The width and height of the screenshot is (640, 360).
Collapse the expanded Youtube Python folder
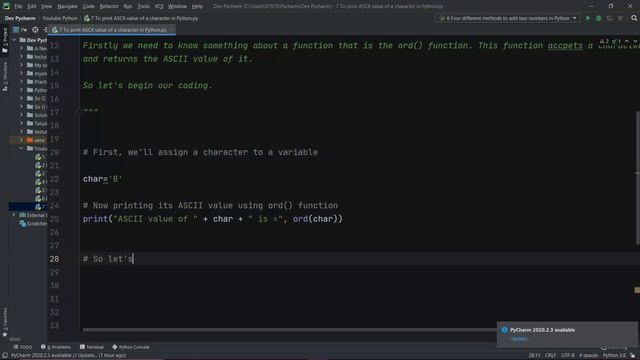tap(22, 148)
